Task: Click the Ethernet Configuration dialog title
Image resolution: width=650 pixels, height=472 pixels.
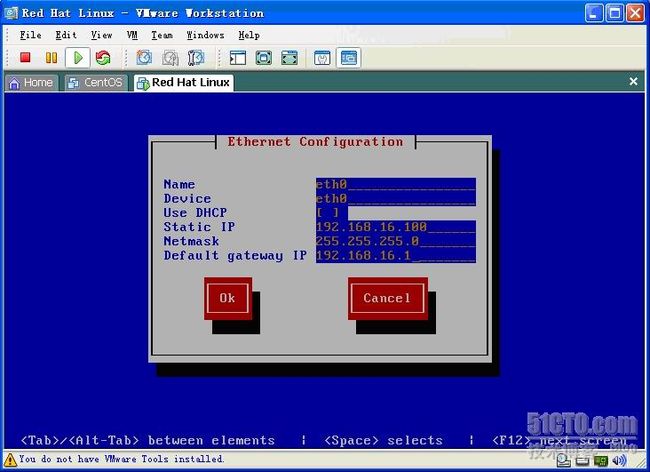Action: (x=315, y=142)
